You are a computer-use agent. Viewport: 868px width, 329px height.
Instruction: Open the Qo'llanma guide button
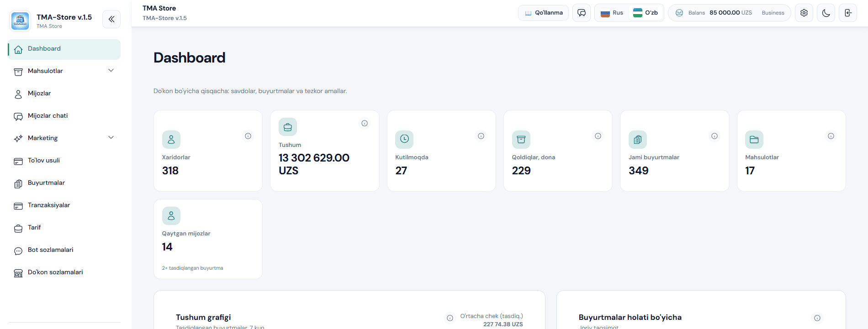(x=543, y=13)
